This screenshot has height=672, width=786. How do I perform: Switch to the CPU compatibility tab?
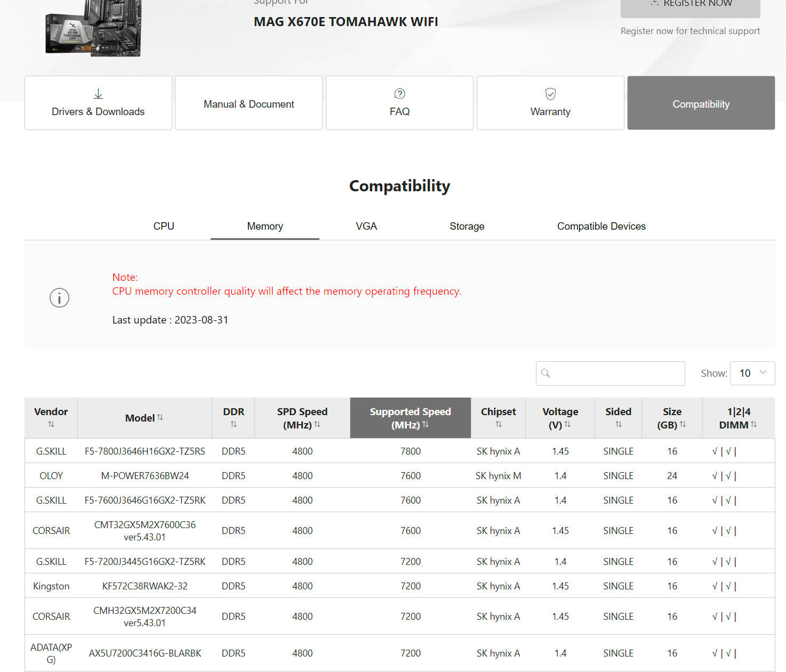(x=164, y=226)
